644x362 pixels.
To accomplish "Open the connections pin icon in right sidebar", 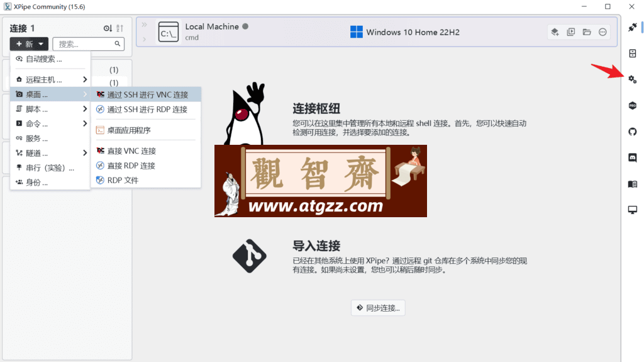I will pos(633,28).
